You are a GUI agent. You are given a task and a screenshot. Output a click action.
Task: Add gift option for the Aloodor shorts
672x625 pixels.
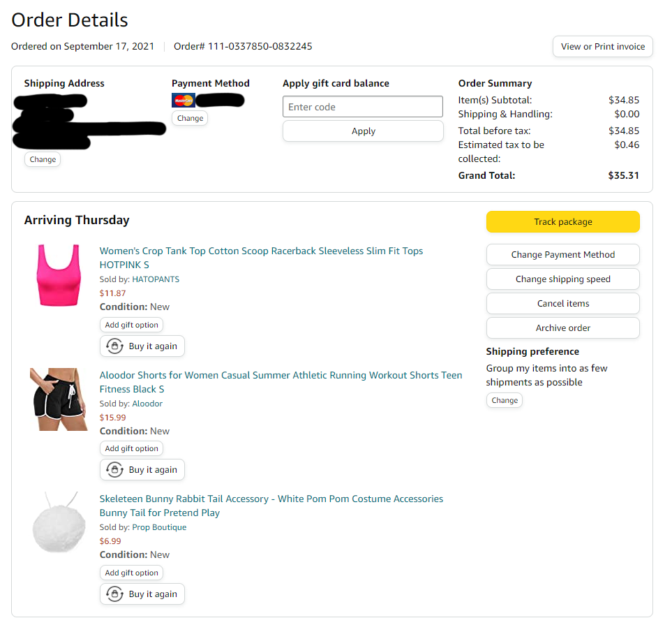(131, 449)
